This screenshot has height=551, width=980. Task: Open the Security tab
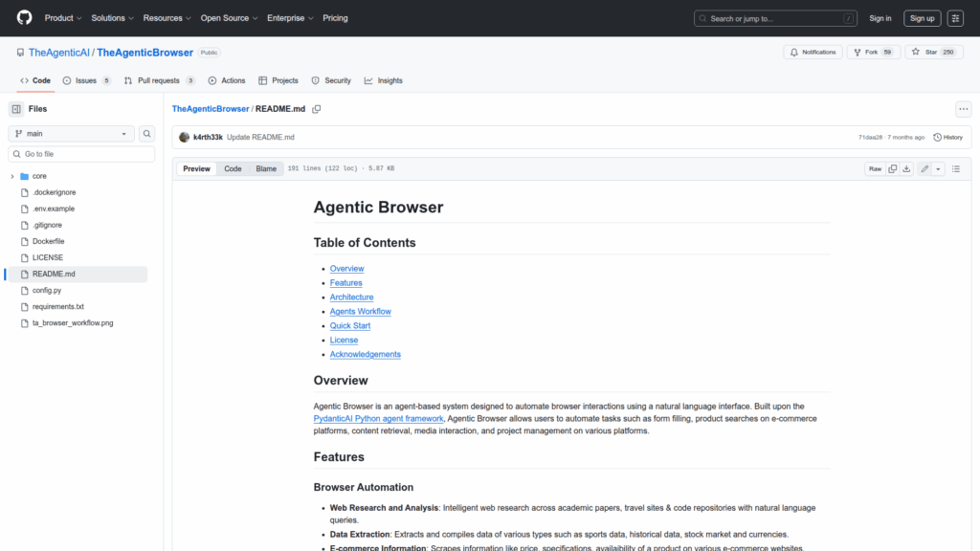331,80
